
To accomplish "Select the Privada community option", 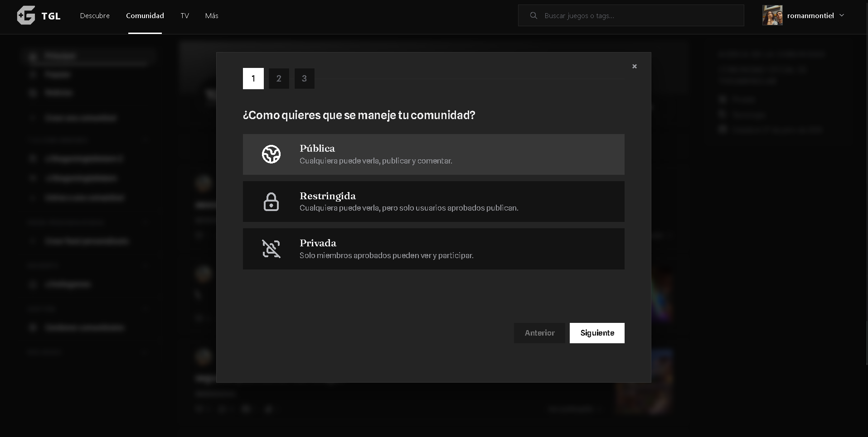I will (434, 249).
